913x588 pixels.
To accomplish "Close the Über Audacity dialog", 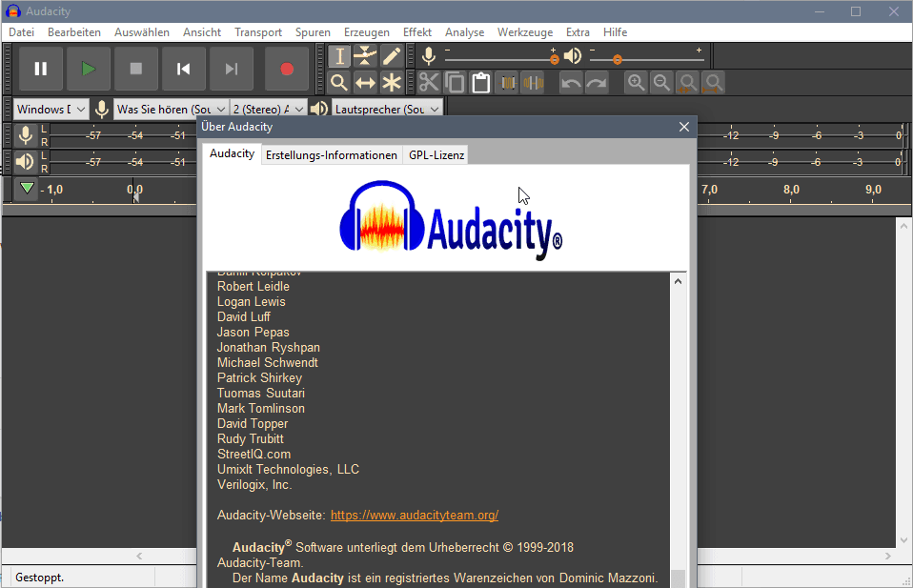I will coord(684,127).
